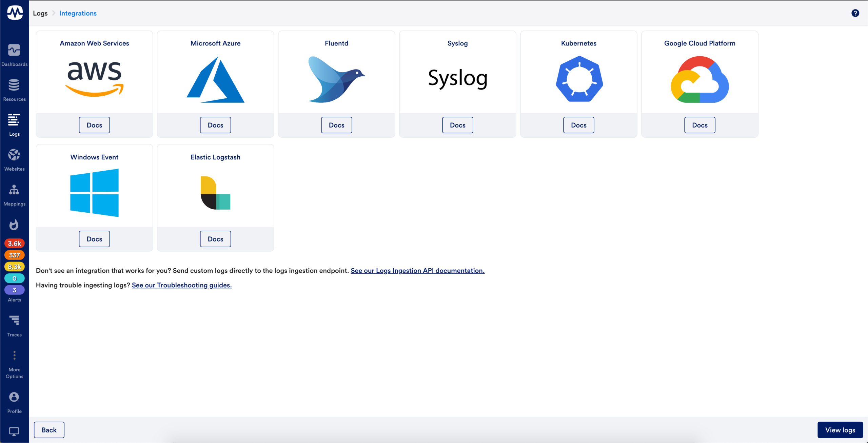Viewport: 868px width, 443px height.
Task: Open Logs Ingestion API documentation link
Action: tap(418, 271)
